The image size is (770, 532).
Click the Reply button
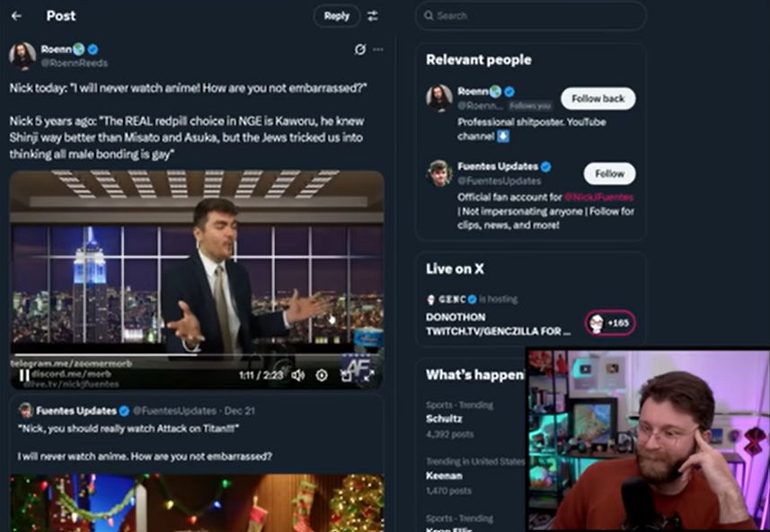(x=337, y=16)
